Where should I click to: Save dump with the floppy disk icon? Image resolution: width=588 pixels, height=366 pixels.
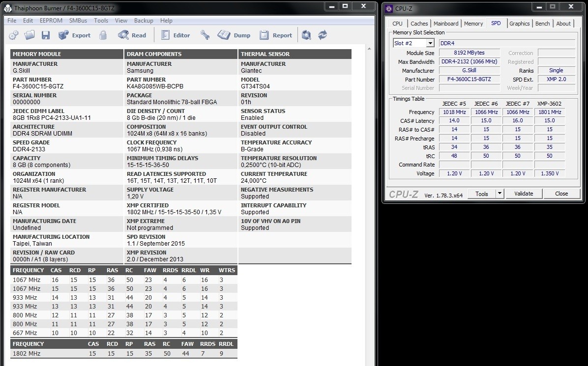click(x=46, y=35)
